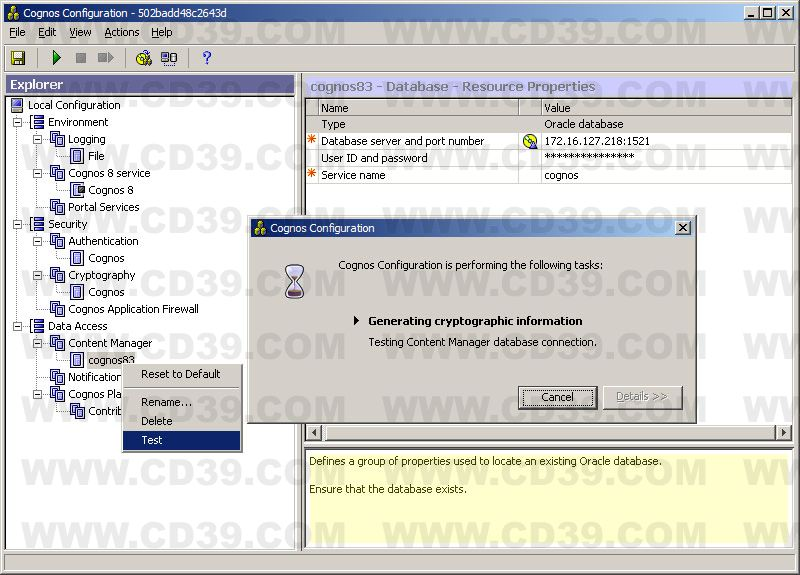Select the Type property row label
This screenshot has height=575, width=800.
click(x=333, y=124)
